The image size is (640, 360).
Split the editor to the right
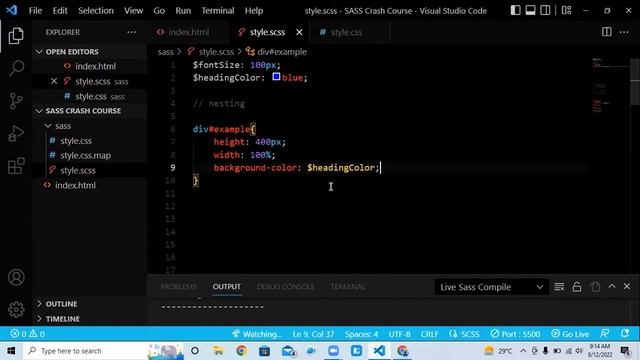point(607,32)
